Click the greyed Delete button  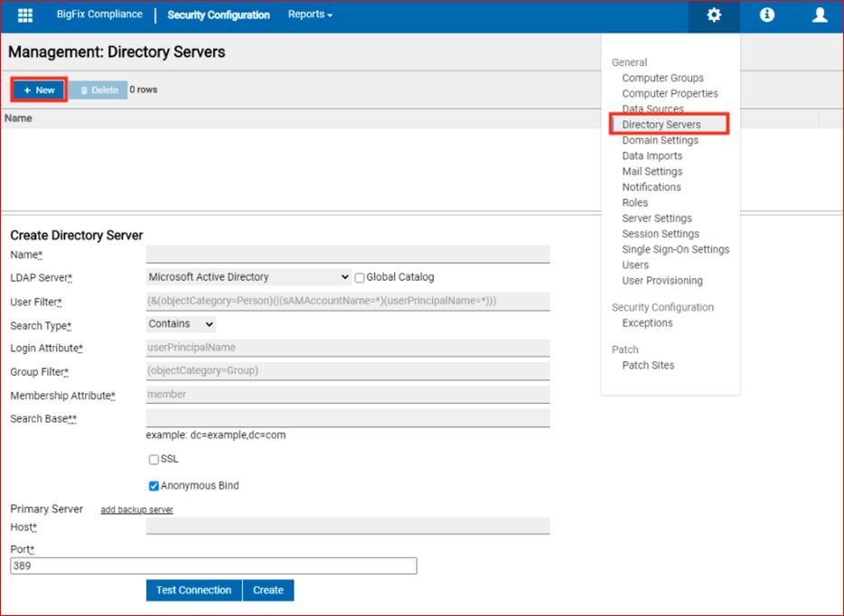98,89
